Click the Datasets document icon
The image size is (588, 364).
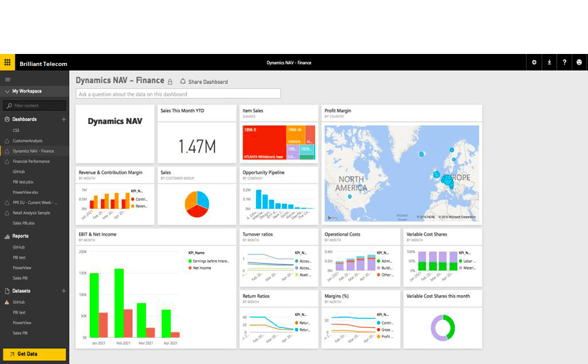7,291
